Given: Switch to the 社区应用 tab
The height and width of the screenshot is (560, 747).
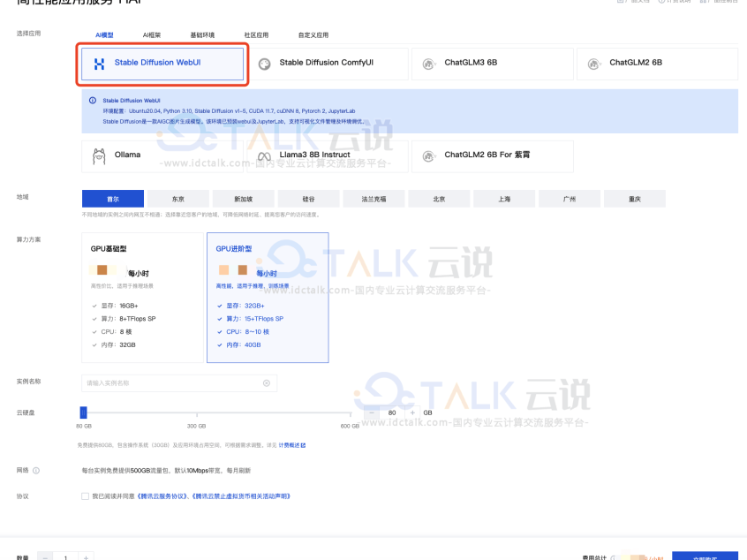Looking at the screenshot, I should [x=256, y=35].
